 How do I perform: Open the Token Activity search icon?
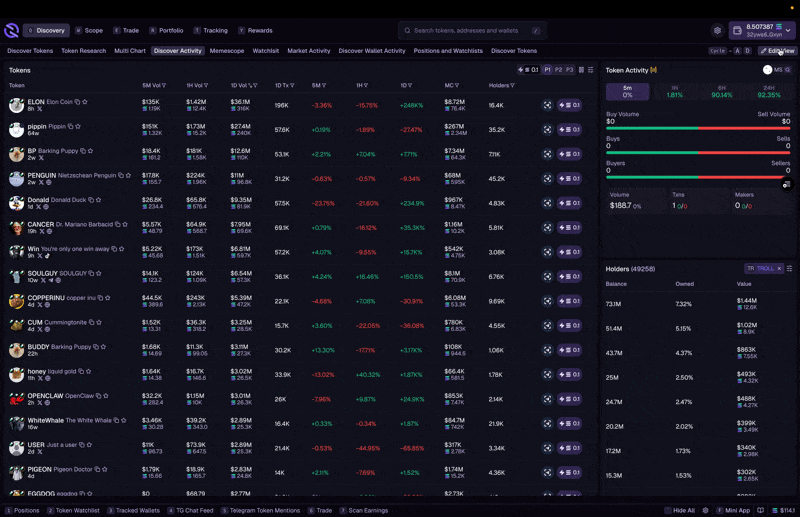tap(788, 70)
